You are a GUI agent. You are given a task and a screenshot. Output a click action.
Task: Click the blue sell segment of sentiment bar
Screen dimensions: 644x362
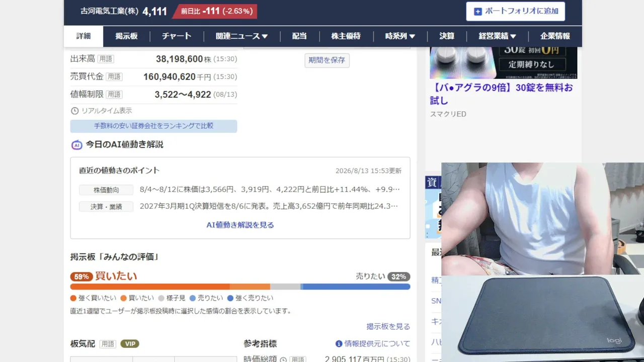[x=356, y=287]
